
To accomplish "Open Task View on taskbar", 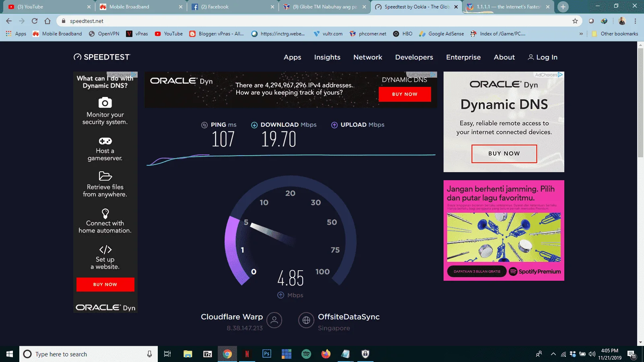I will (167, 354).
